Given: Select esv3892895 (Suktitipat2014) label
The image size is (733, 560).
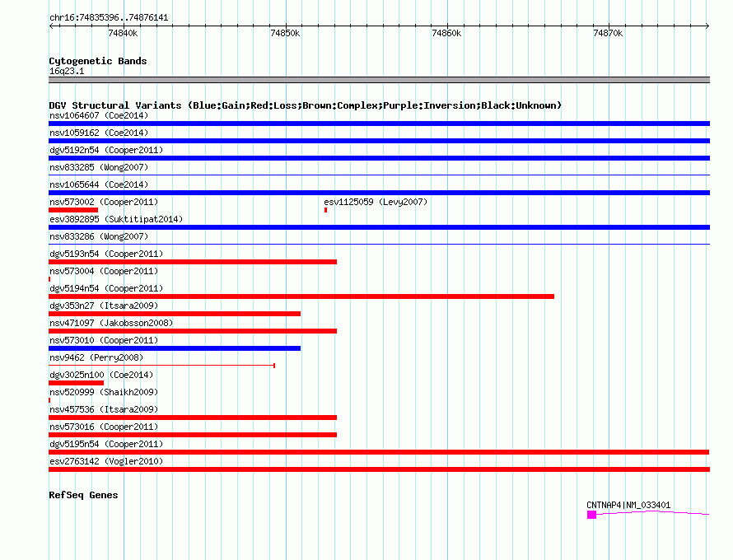Looking at the screenshot, I should point(116,219).
